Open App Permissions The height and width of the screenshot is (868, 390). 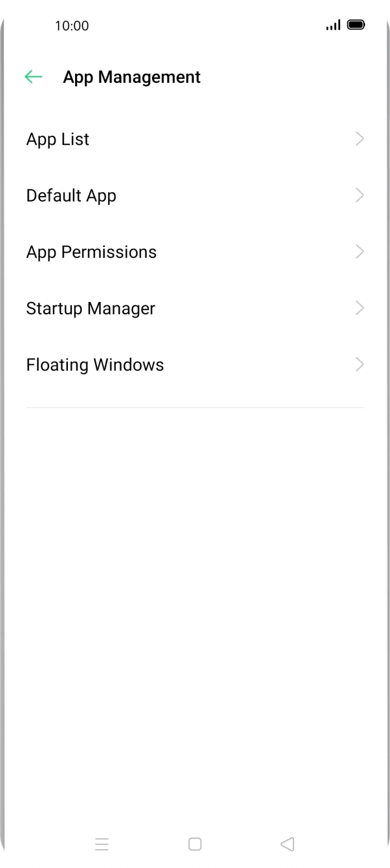tap(91, 252)
